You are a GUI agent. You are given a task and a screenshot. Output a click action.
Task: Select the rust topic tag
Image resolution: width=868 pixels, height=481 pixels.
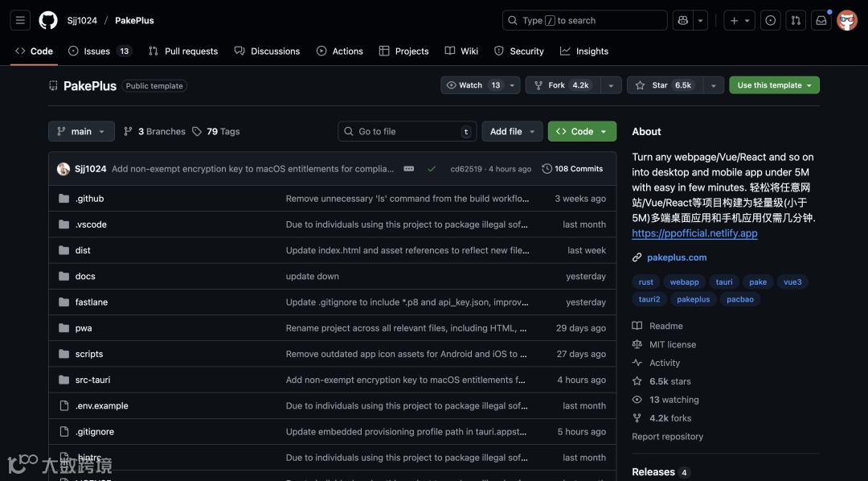[x=646, y=282]
